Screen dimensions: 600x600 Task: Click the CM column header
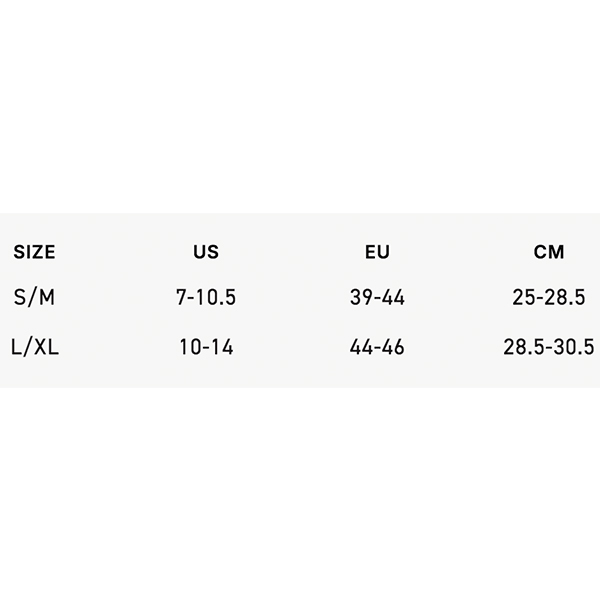pos(549,252)
